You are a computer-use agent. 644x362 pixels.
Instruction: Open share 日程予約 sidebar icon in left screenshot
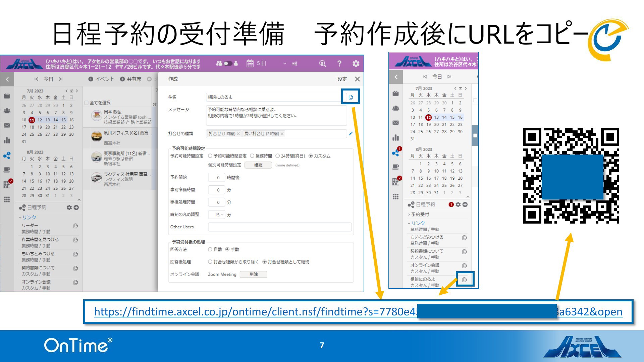[7, 155]
